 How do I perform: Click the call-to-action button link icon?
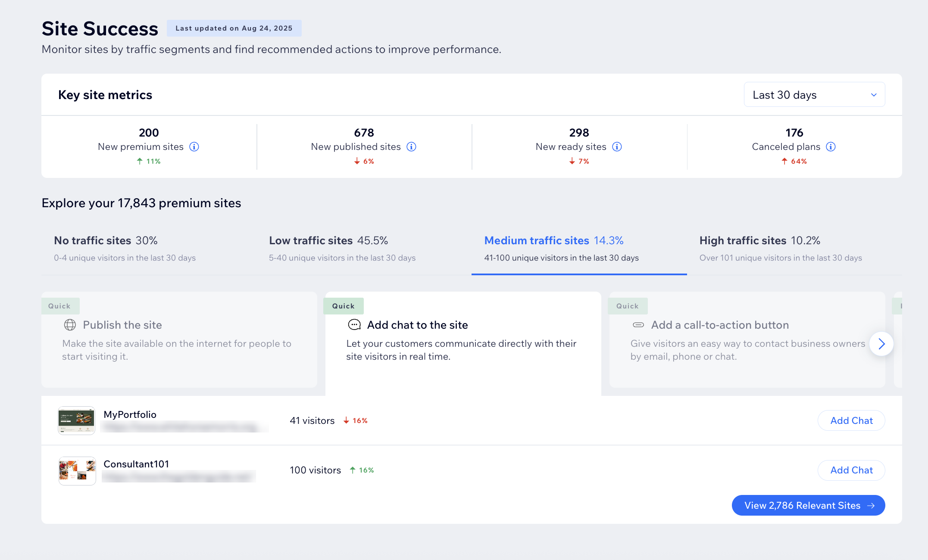pyautogui.click(x=638, y=325)
